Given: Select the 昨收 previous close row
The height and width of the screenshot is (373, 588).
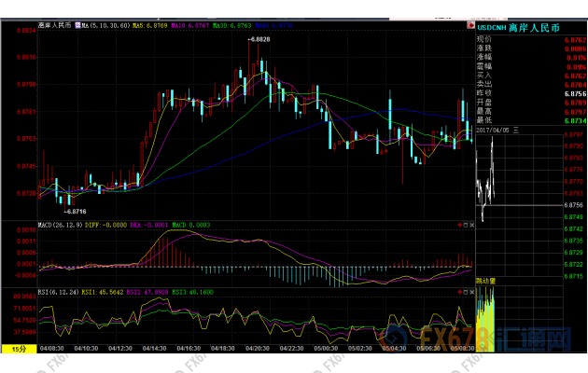Looking at the screenshot, I should click(x=483, y=93).
